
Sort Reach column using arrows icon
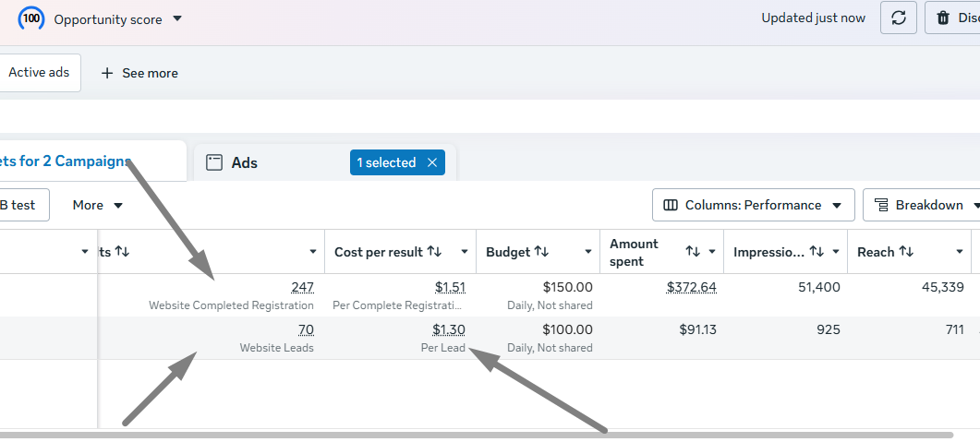(906, 252)
